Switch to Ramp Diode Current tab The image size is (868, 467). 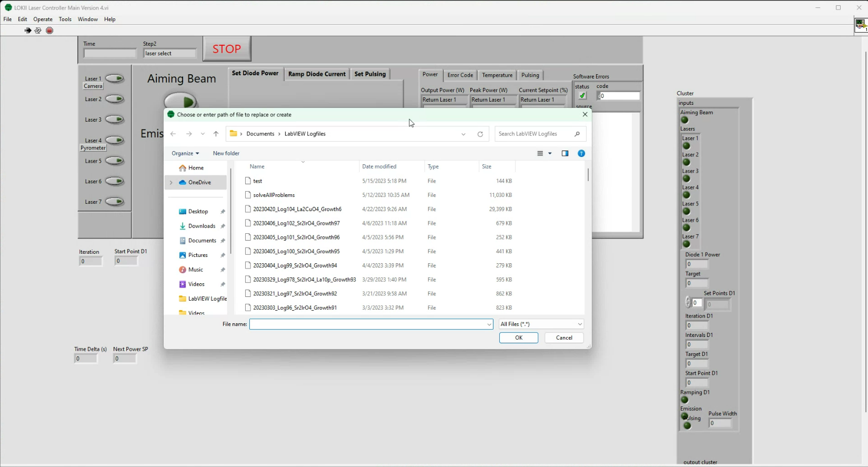[317, 74]
